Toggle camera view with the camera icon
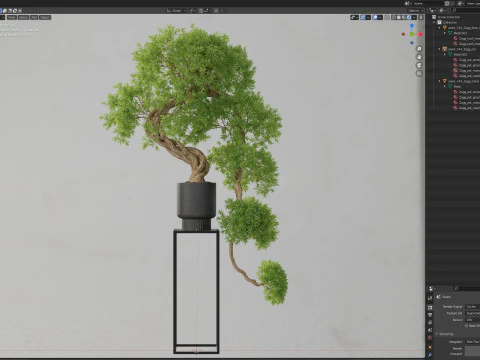The width and height of the screenshot is (480, 360). [x=419, y=65]
